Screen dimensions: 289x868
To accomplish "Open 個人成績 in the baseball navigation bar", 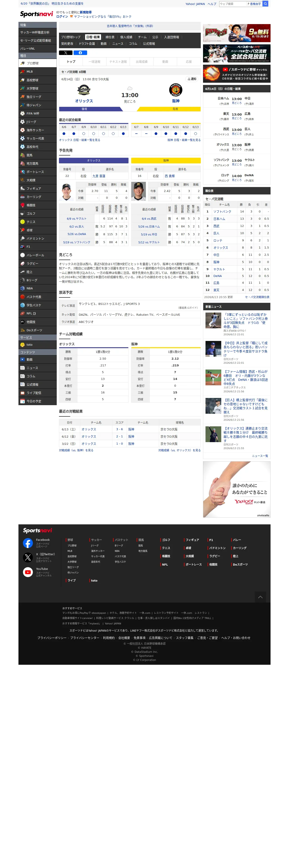I will coord(126,37).
